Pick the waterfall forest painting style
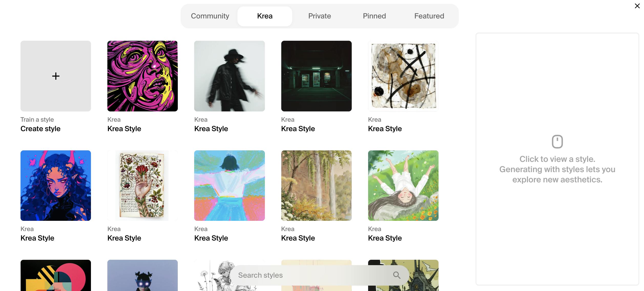 coord(316,185)
